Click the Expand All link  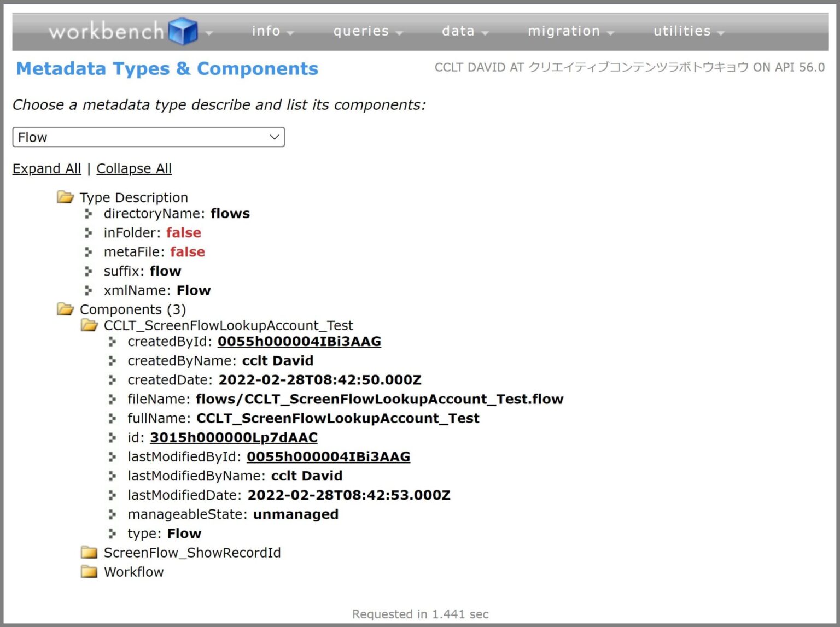click(46, 168)
